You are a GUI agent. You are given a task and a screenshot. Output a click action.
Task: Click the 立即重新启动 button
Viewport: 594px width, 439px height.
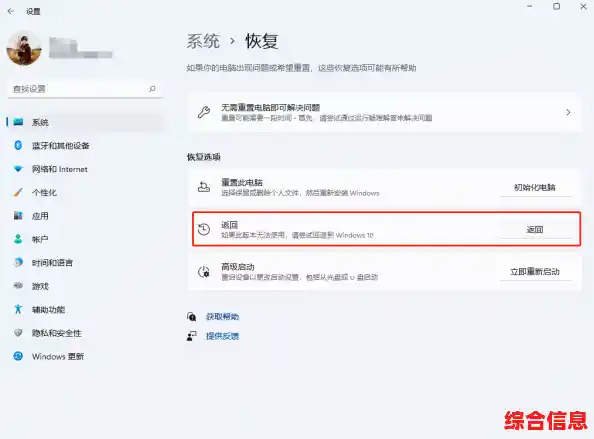tap(535, 272)
